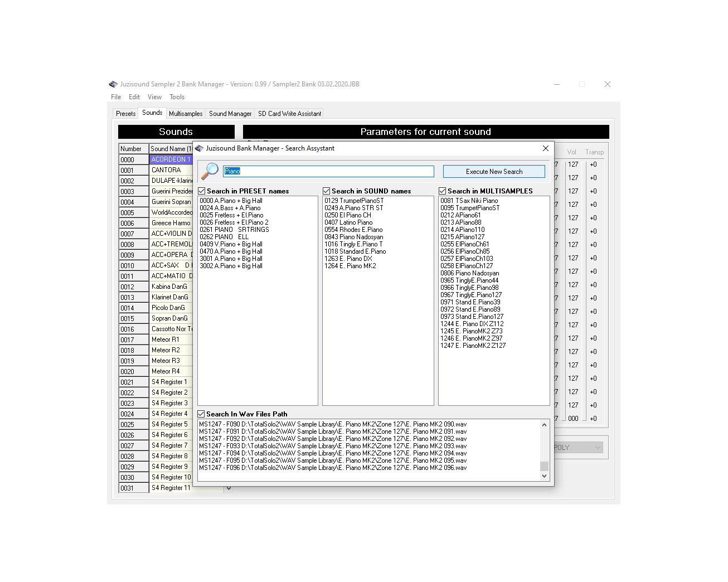Toggle Search In Wav Files Path checkbox
Screen dimensions: 728x582
(201, 414)
